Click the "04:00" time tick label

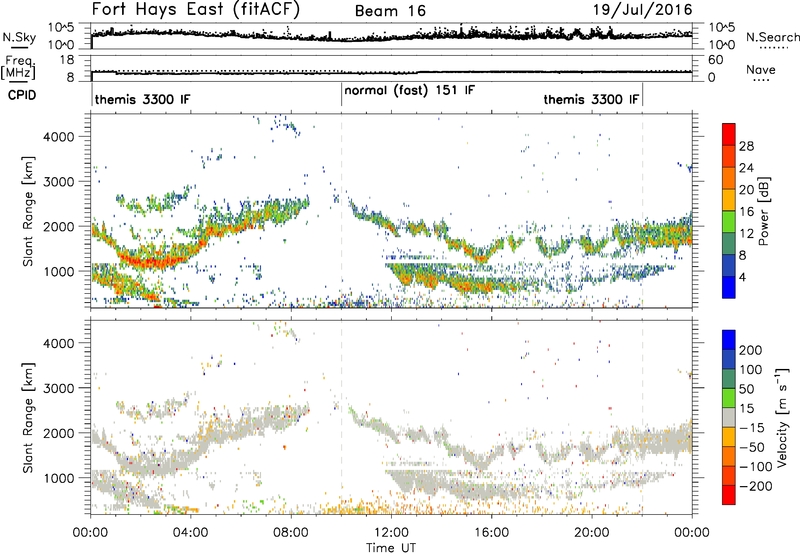click(x=190, y=533)
